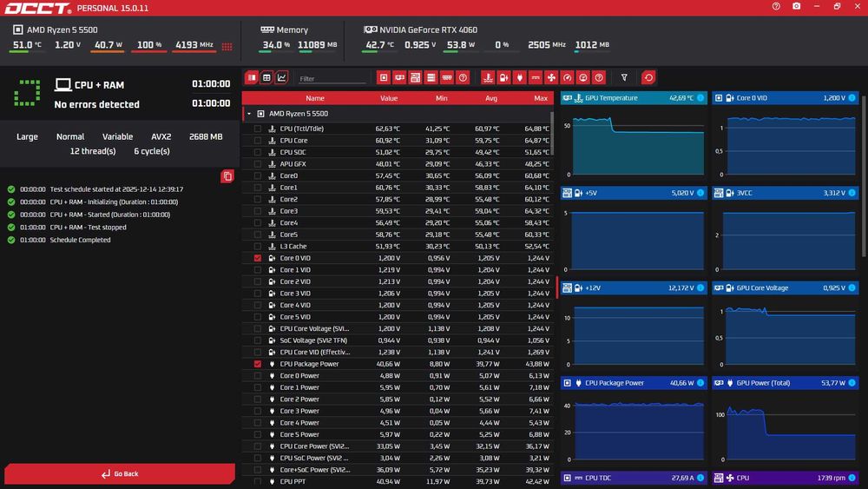Click the funnel filter icon
Screen dimensions: 868x489
pyautogui.click(x=624, y=77)
